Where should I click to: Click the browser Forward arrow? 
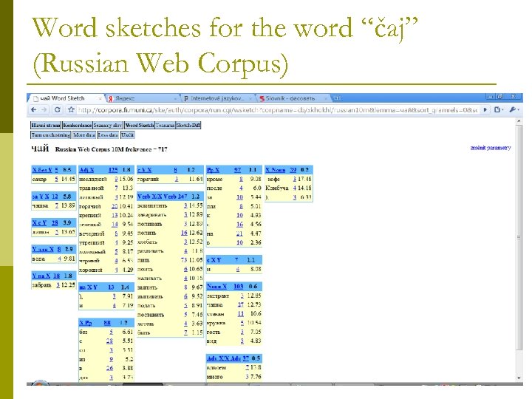[x=44, y=109]
